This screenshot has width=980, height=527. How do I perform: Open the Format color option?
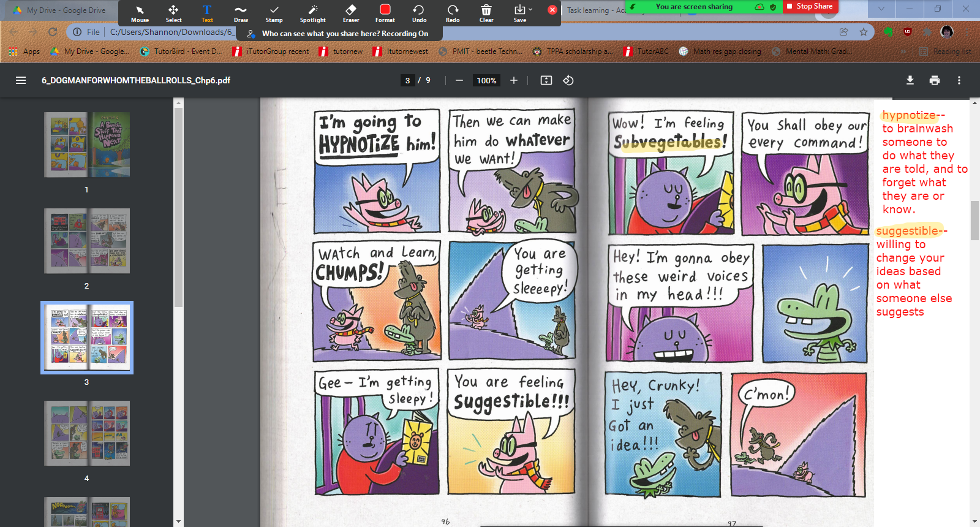385,13
